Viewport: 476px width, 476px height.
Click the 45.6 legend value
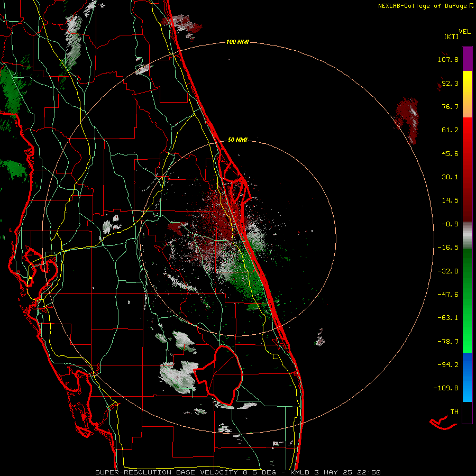coord(450,153)
